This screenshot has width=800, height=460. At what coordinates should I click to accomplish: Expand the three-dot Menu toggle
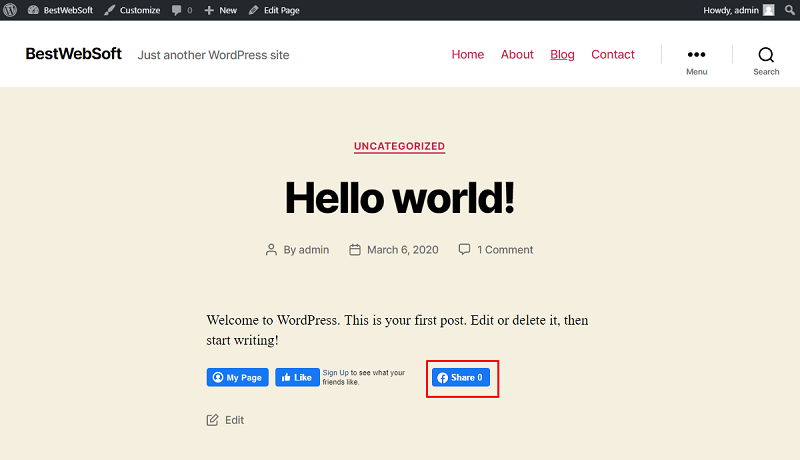point(696,61)
